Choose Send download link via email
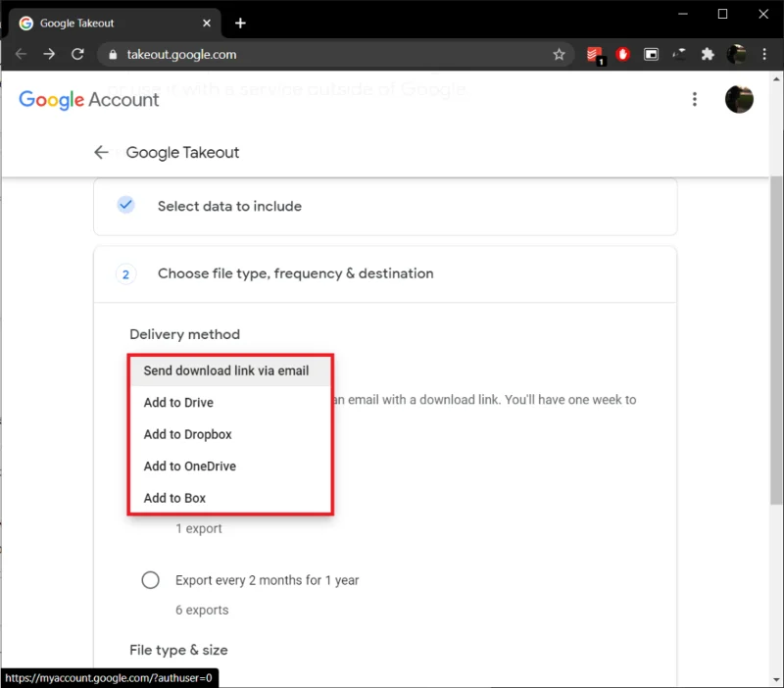This screenshot has height=688, width=784. pyautogui.click(x=230, y=371)
